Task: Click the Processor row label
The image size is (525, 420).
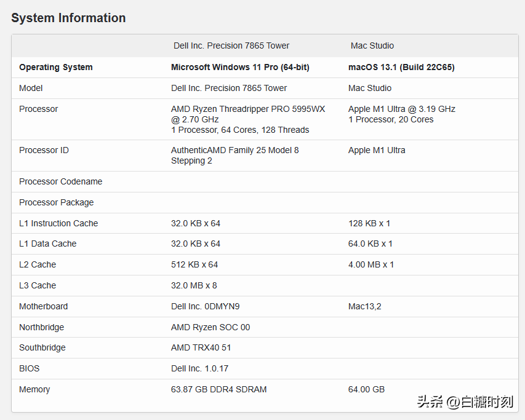Action: click(39, 109)
